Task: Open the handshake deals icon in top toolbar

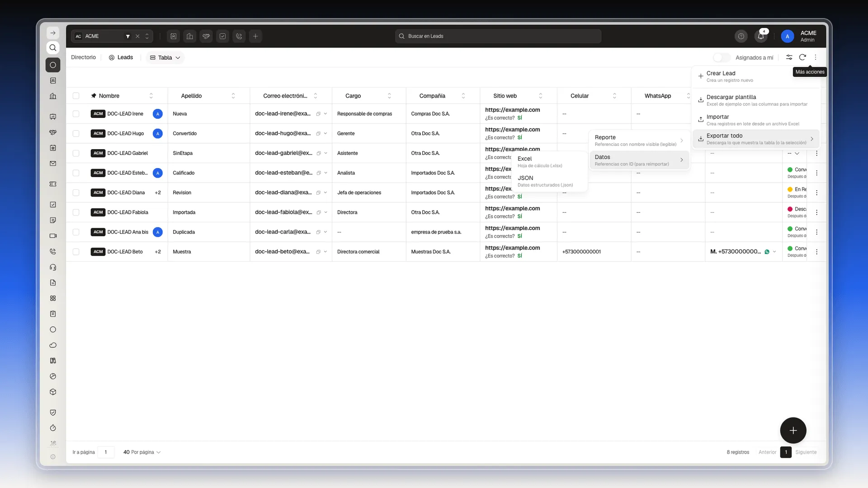Action: 206,36
